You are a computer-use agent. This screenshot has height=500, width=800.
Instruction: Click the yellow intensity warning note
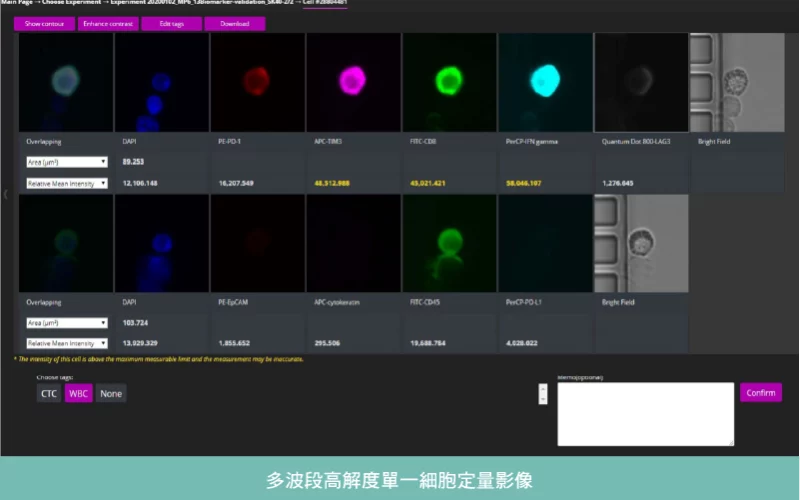tap(159, 359)
